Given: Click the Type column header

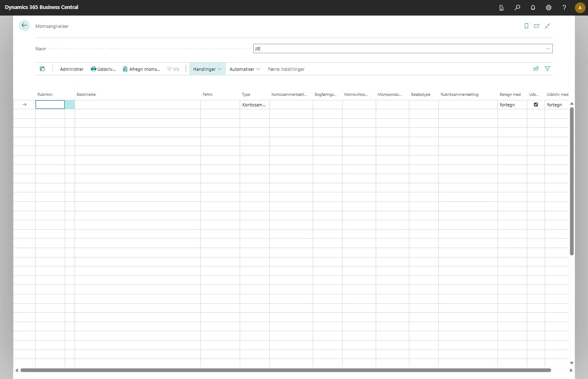Looking at the screenshot, I should click(x=246, y=95).
